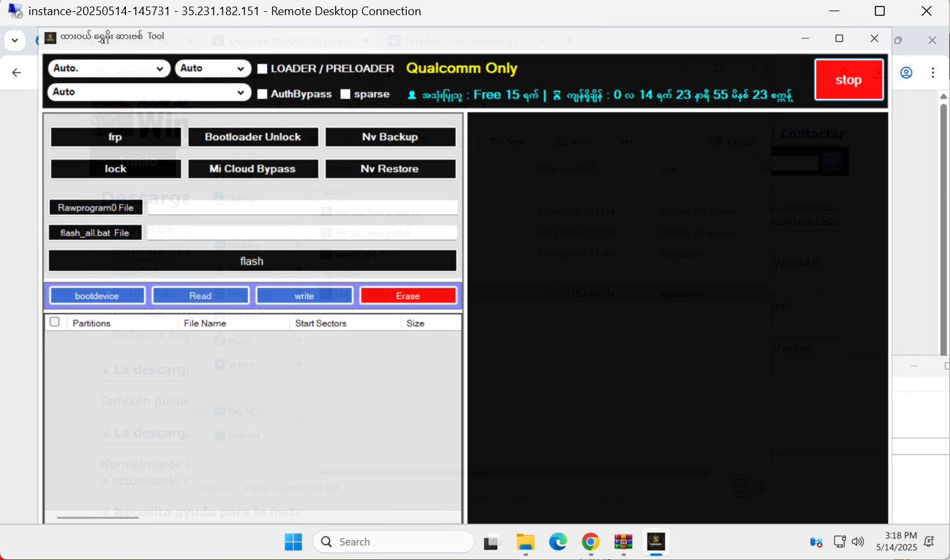Click the horizontal scrollbar of partition list
The image size is (950, 560).
click(x=98, y=518)
